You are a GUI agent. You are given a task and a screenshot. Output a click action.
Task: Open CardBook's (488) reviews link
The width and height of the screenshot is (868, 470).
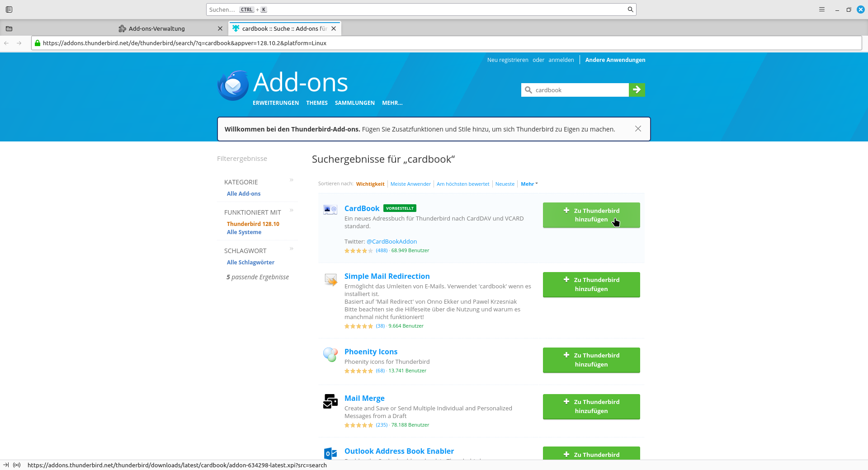tap(382, 250)
